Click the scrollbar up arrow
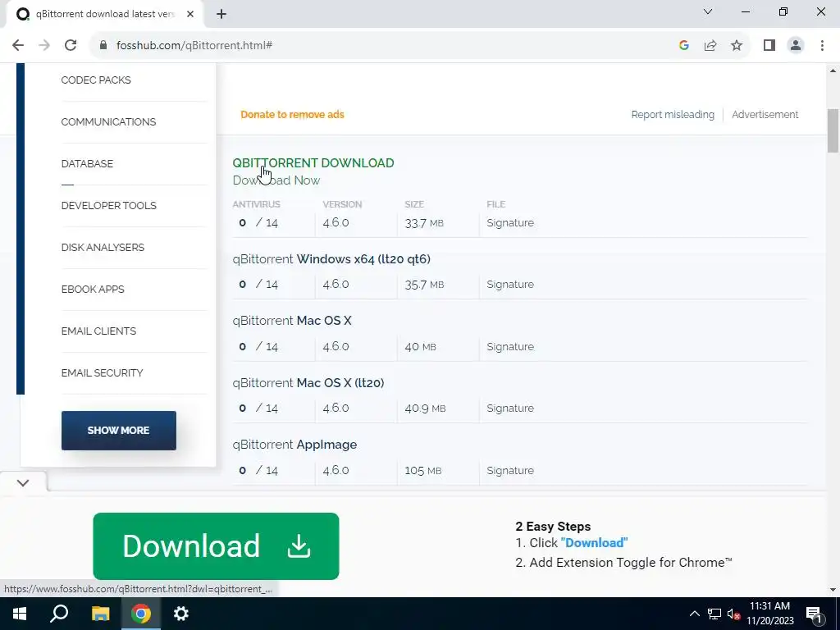The height and width of the screenshot is (630, 840). coord(833,71)
